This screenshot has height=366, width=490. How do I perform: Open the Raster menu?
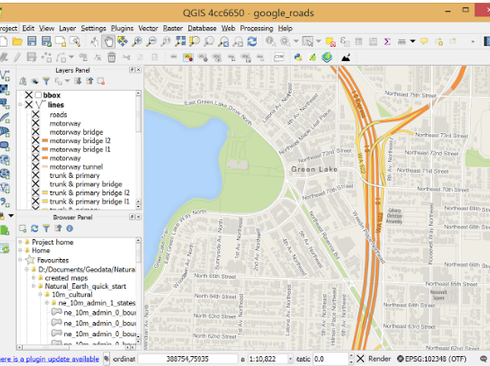[x=173, y=28]
